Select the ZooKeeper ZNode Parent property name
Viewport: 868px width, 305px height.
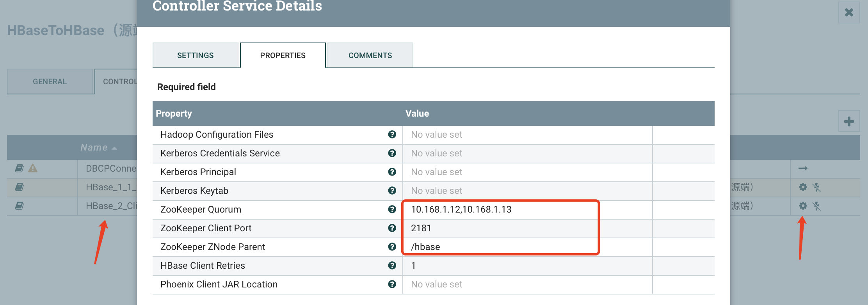point(213,247)
